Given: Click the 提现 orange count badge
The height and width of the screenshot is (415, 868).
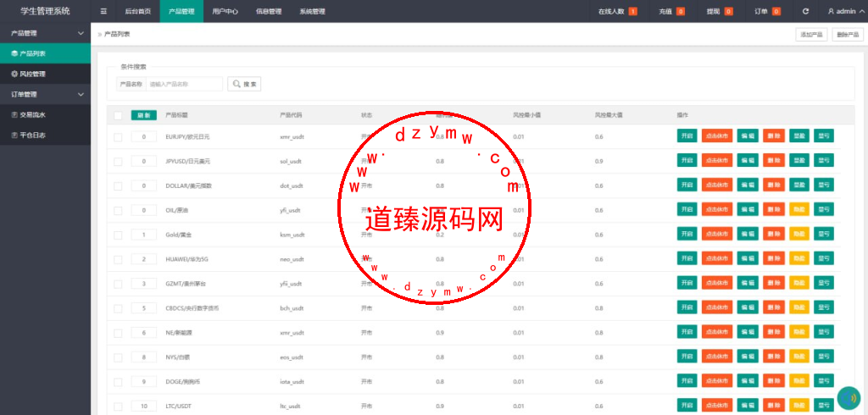Looking at the screenshot, I should [x=728, y=11].
